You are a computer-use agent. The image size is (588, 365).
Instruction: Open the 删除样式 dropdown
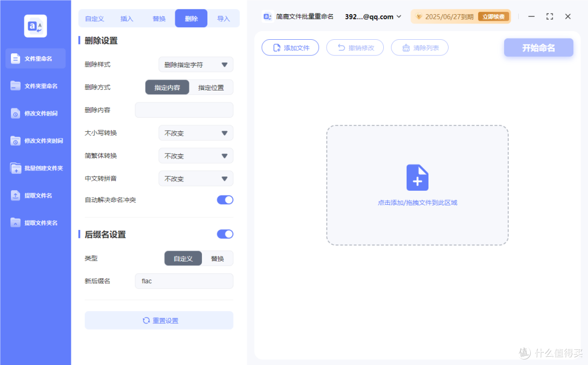tap(196, 64)
